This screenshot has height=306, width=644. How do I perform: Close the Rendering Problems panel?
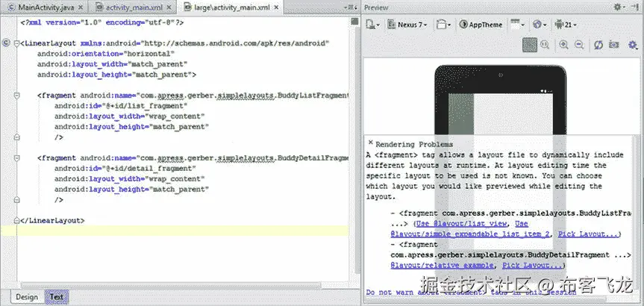(x=370, y=142)
